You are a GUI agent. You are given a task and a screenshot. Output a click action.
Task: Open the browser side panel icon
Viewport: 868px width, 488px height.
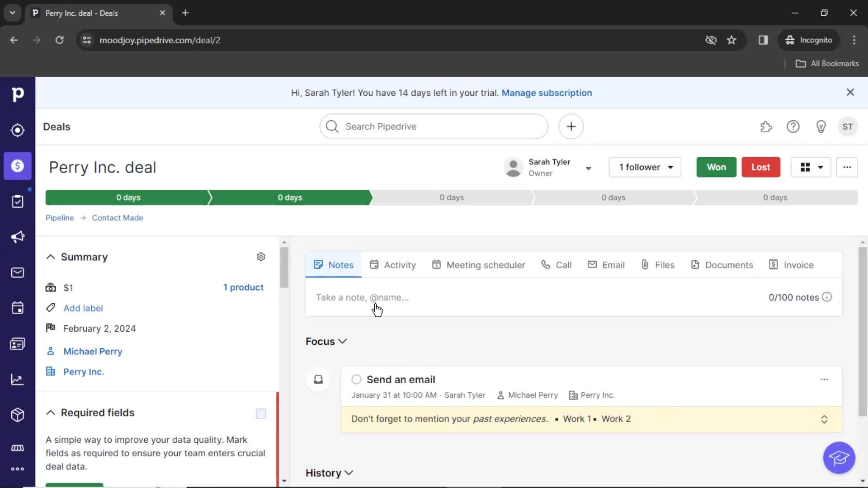(x=763, y=40)
